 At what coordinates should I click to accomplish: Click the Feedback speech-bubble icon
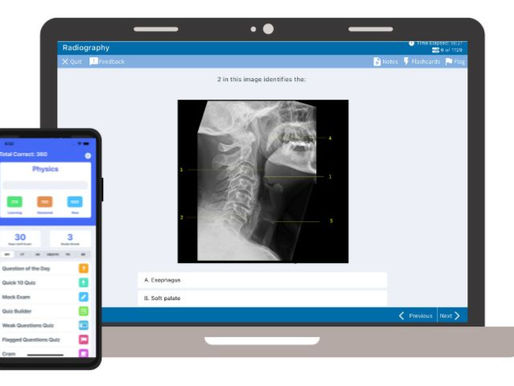94,61
